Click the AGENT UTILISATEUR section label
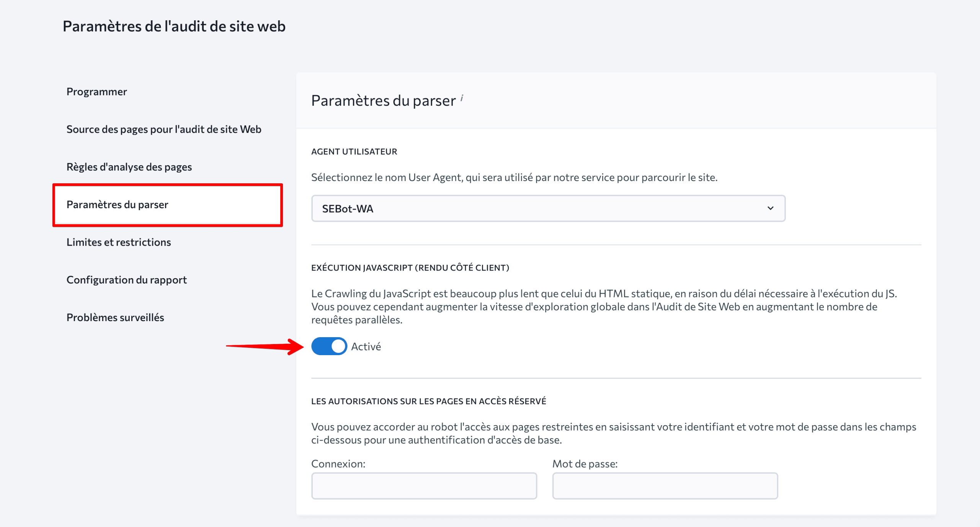Viewport: 980px width, 527px height. tap(354, 152)
